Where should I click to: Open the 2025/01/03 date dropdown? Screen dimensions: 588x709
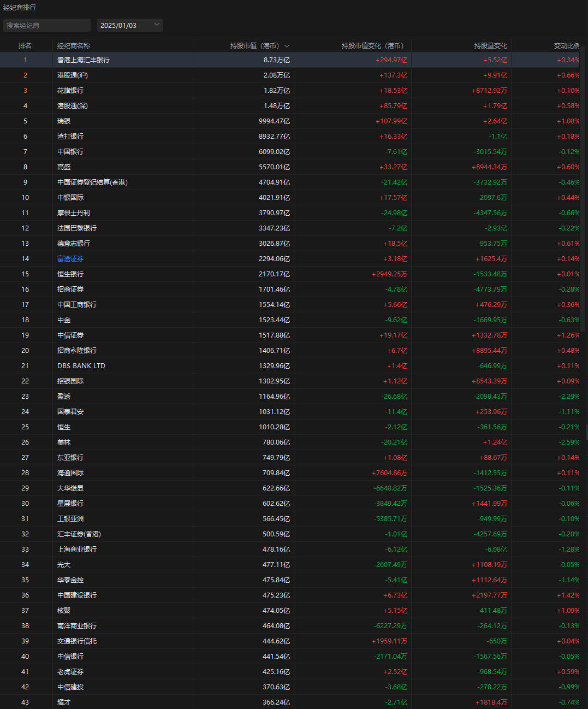[x=129, y=25]
